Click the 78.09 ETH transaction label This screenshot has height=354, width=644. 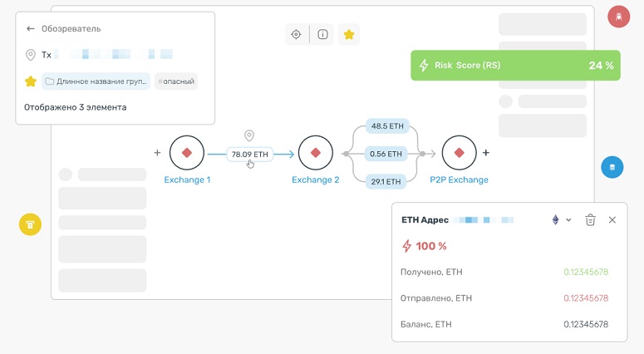click(x=249, y=154)
